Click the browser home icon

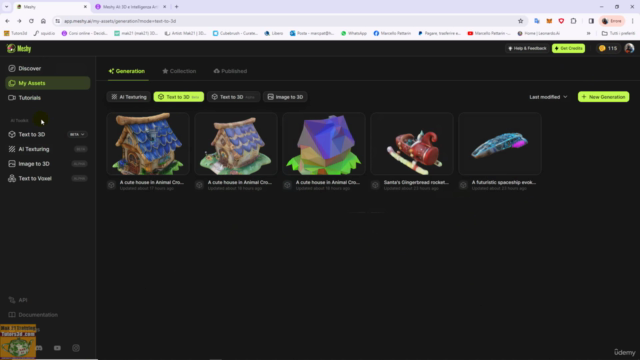click(x=43, y=21)
